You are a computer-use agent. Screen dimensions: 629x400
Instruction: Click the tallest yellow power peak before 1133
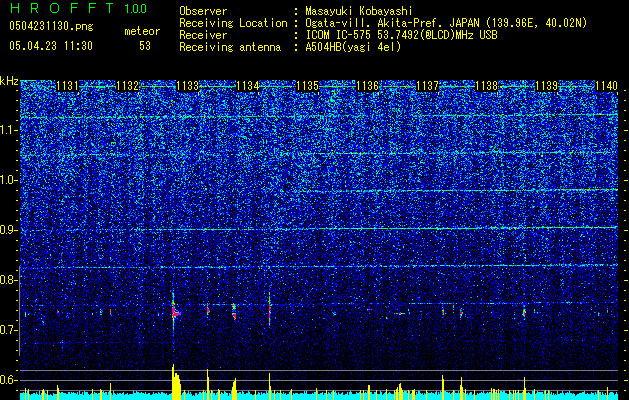click(x=175, y=382)
